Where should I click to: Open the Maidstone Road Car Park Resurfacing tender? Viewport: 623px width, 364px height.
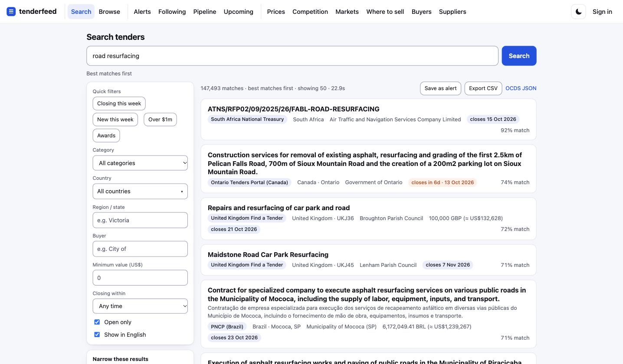(268, 255)
